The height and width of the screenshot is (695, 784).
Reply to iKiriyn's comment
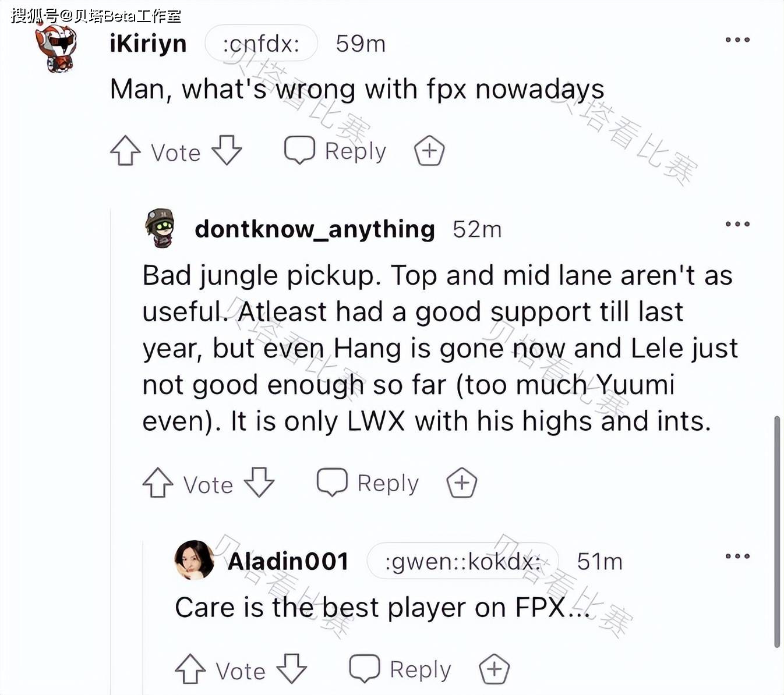click(336, 151)
